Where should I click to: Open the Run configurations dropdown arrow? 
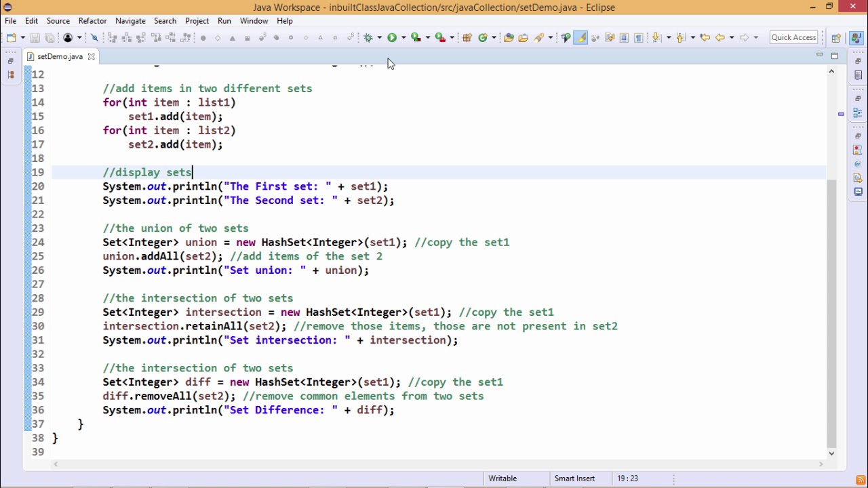coord(403,38)
